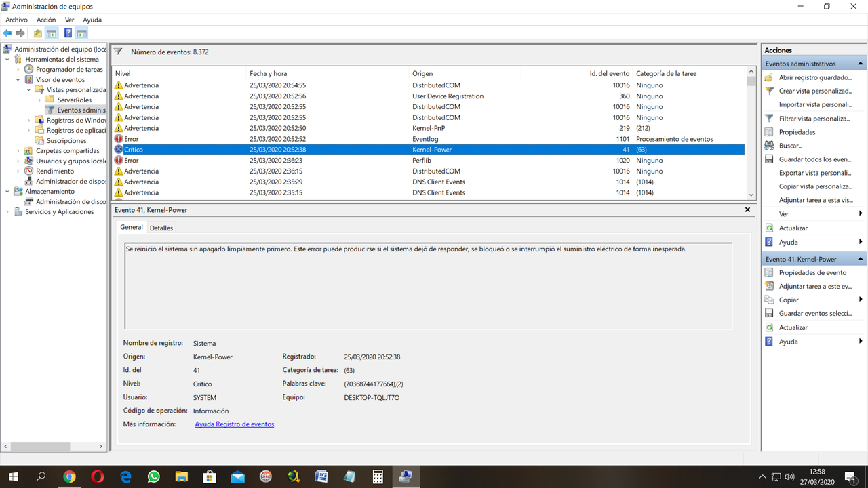Sort by Fecha y hora column
This screenshot has height=488, width=868.
click(268, 73)
